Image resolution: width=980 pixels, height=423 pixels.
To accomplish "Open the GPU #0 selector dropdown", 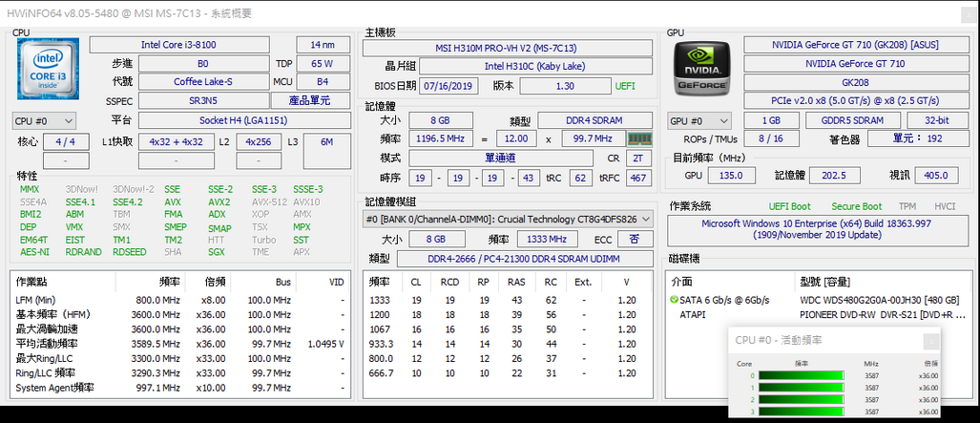I will coord(699,120).
